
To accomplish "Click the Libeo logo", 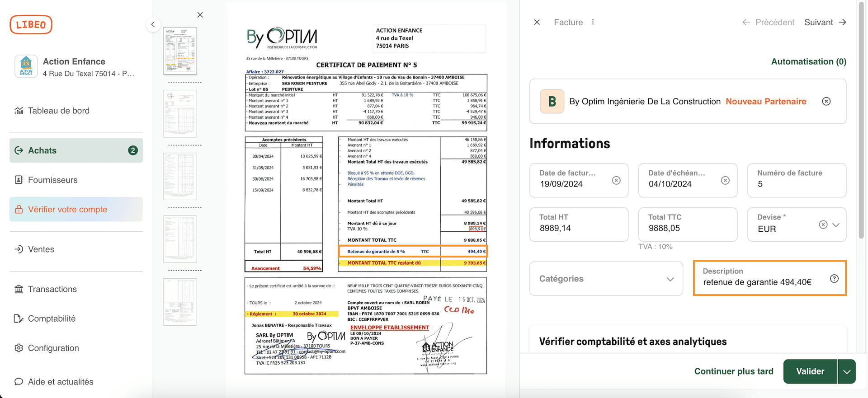I will pyautogui.click(x=31, y=24).
